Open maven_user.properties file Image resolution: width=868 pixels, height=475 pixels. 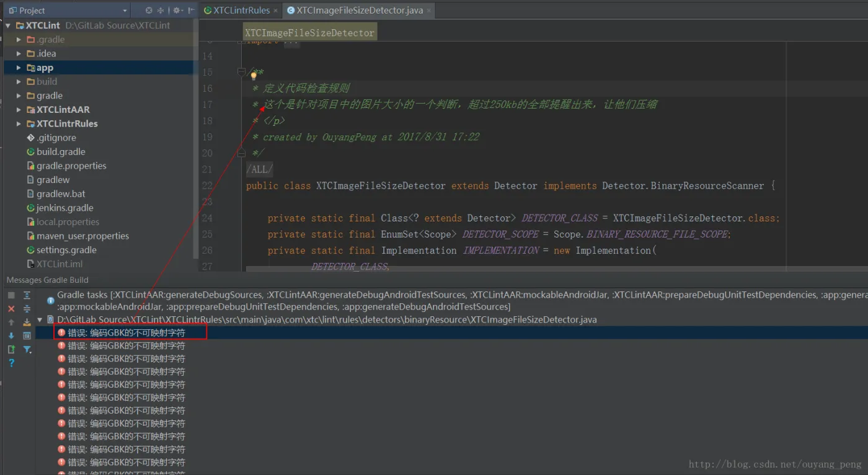(x=83, y=236)
